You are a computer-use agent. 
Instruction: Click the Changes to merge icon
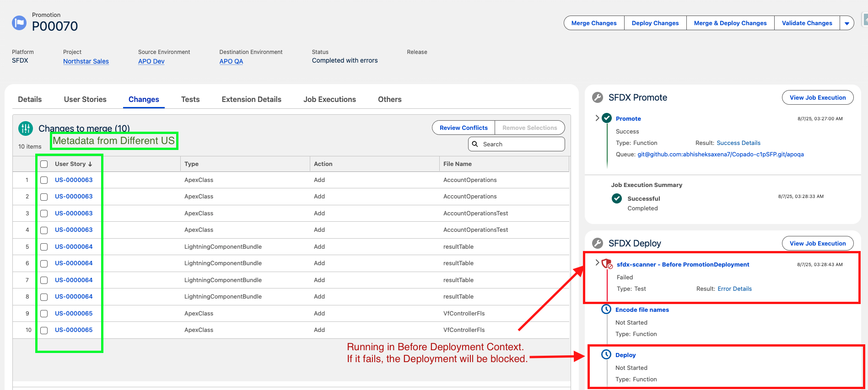pyautogui.click(x=26, y=128)
